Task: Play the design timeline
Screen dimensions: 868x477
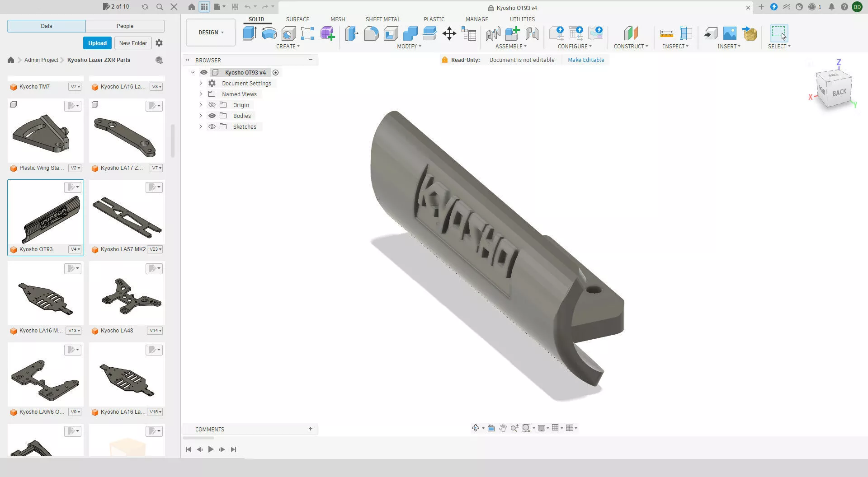Action: [x=211, y=449]
